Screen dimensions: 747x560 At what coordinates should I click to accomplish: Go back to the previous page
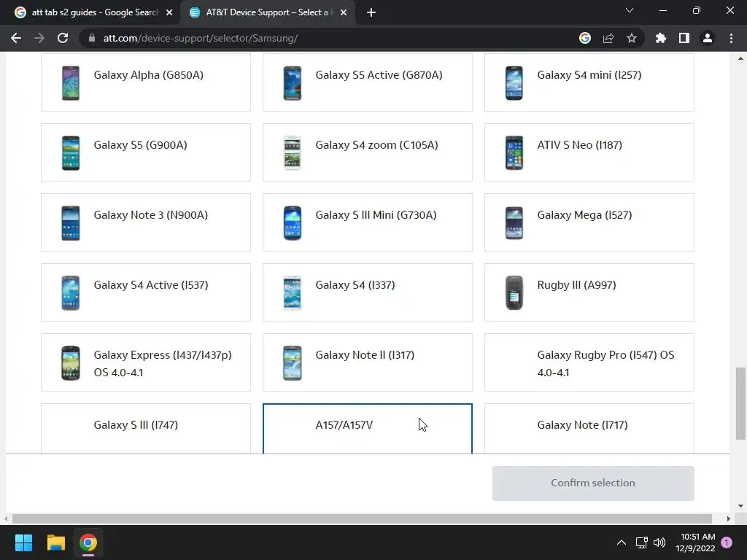pyautogui.click(x=16, y=38)
